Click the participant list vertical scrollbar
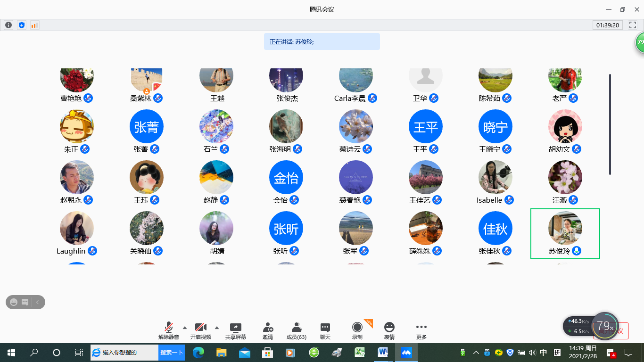This screenshot has width=644, height=362. 610,124
